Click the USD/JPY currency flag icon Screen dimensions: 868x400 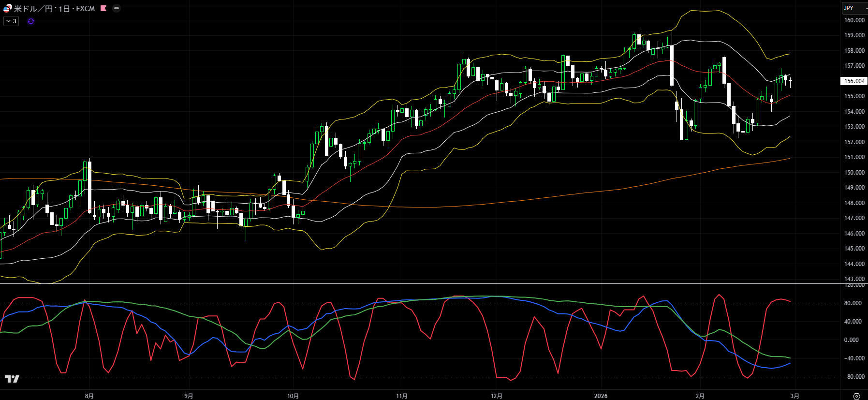coord(7,8)
